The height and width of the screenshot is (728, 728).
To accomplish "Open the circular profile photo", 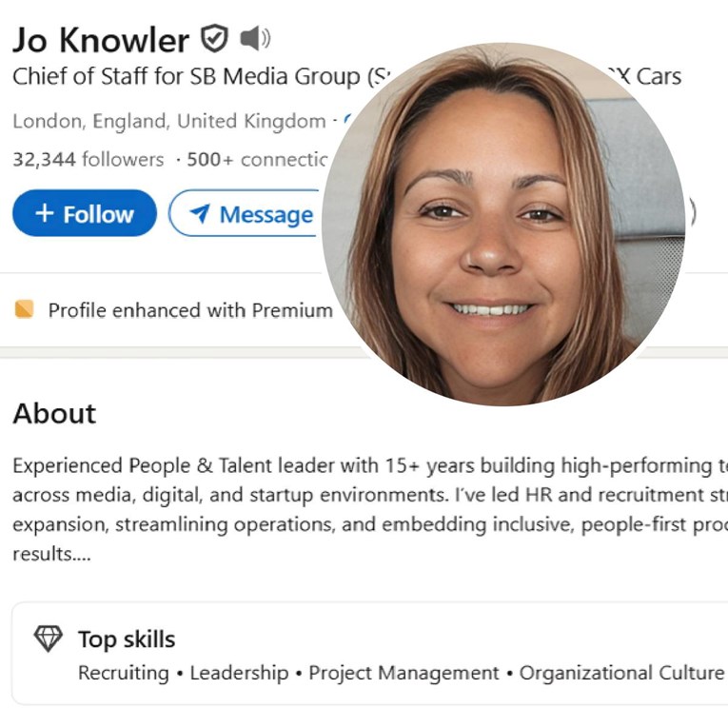I will (503, 225).
